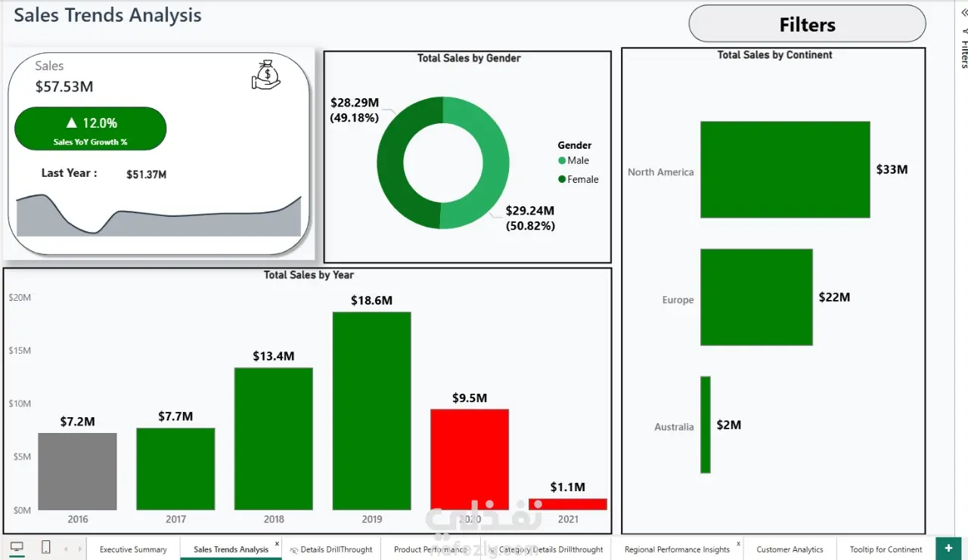Click the $28.29M (49.18%) label

point(355,110)
